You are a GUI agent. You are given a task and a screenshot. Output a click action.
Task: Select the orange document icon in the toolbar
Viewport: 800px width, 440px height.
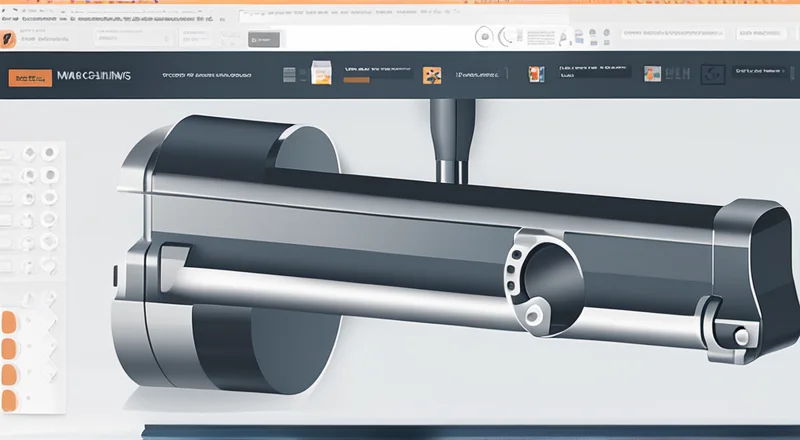tap(322, 75)
